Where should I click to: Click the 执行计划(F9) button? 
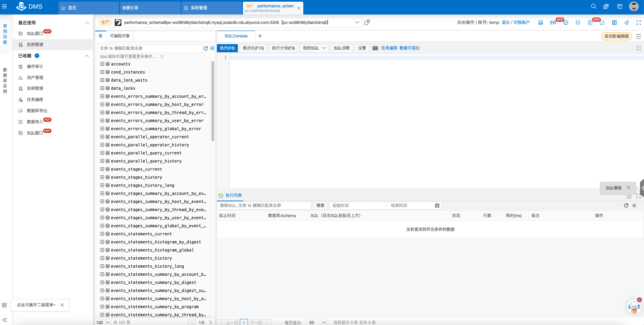pyautogui.click(x=283, y=48)
